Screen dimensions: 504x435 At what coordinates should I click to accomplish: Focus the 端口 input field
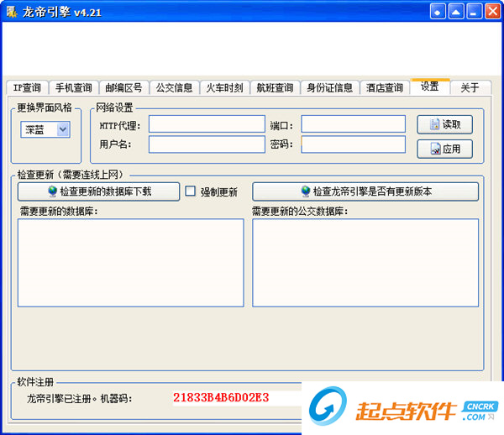354,124
